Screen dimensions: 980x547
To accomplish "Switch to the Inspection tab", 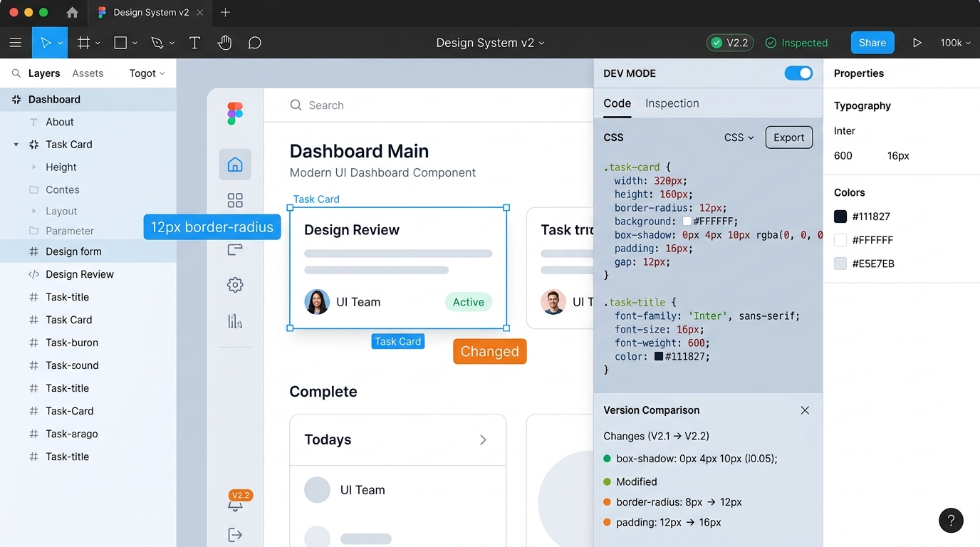I will [x=672, y=103].
